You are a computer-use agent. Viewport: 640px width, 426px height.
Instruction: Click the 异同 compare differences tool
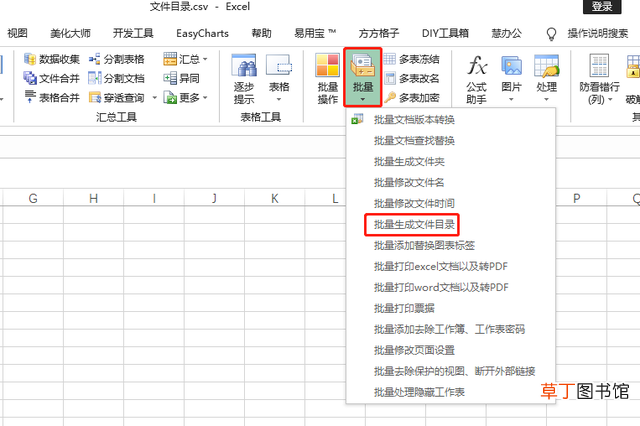(181, 78)
